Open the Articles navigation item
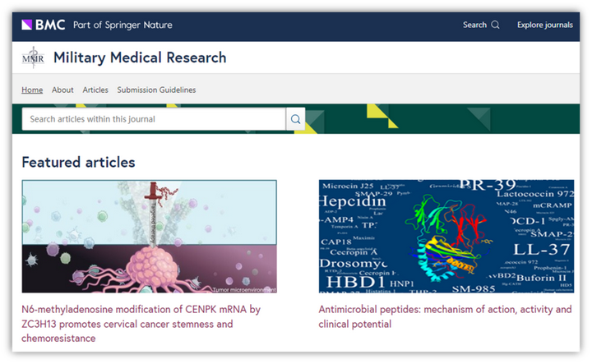 click(95, 90)
